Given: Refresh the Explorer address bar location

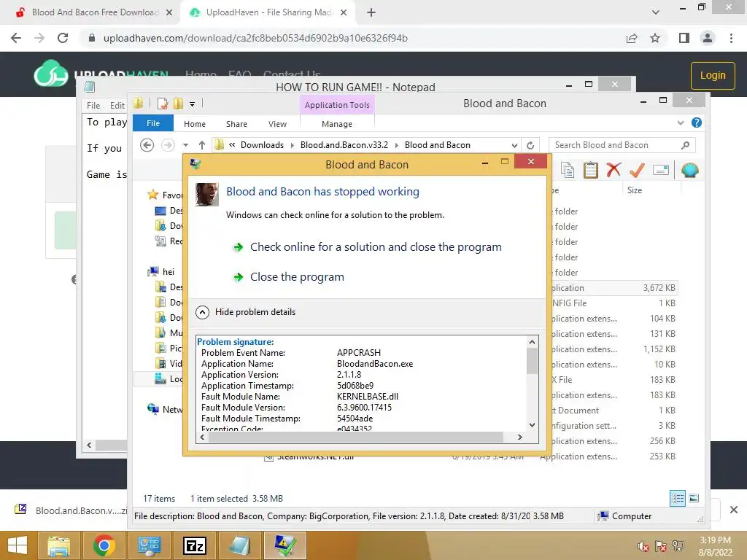Looking at the screenshot, I should pos(530,145).
